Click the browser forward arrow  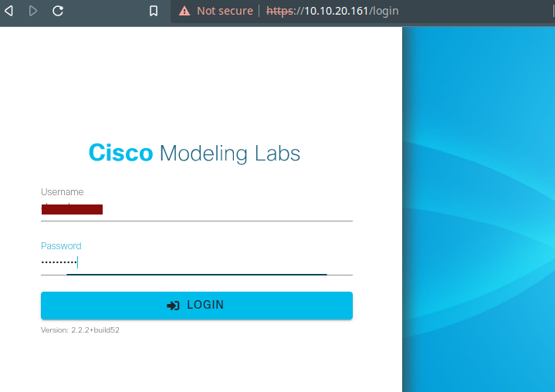pyautogui.click(x=33, y=11)
